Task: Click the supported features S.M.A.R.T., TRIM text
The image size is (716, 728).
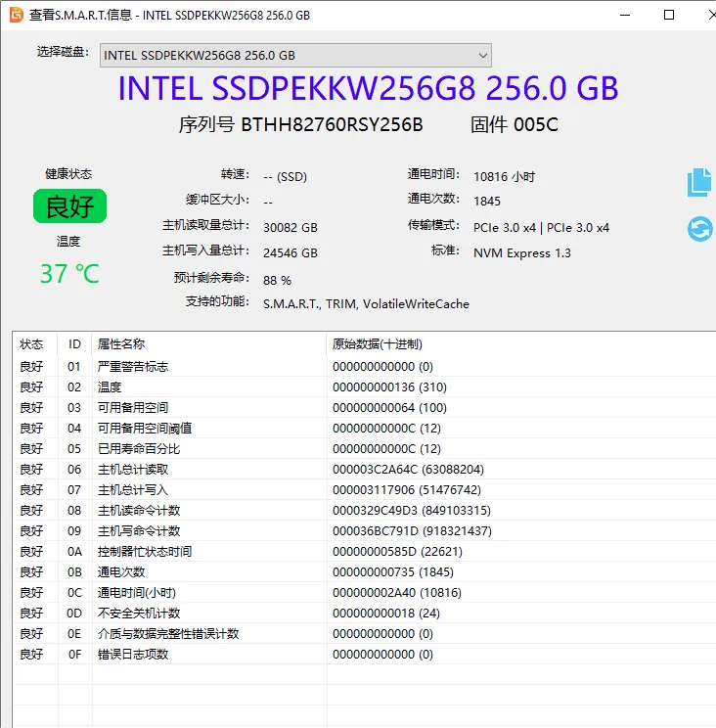Action: (x=366, y=304)
